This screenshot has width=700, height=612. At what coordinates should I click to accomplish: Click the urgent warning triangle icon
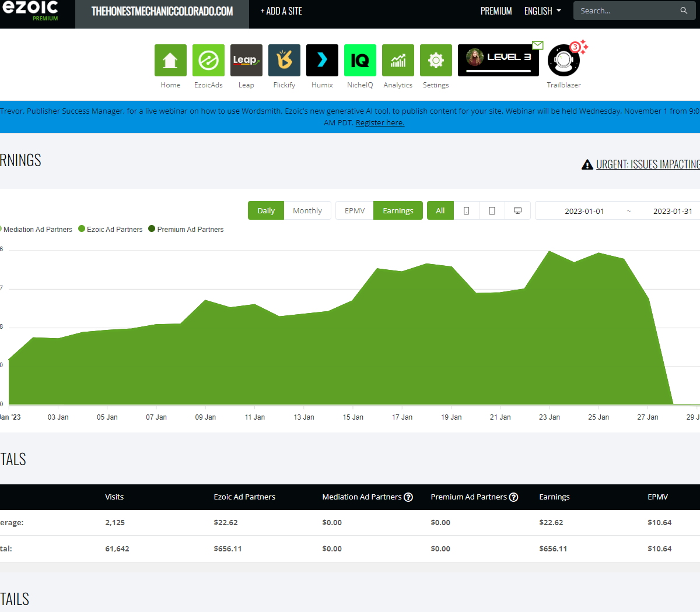[587, 165]
